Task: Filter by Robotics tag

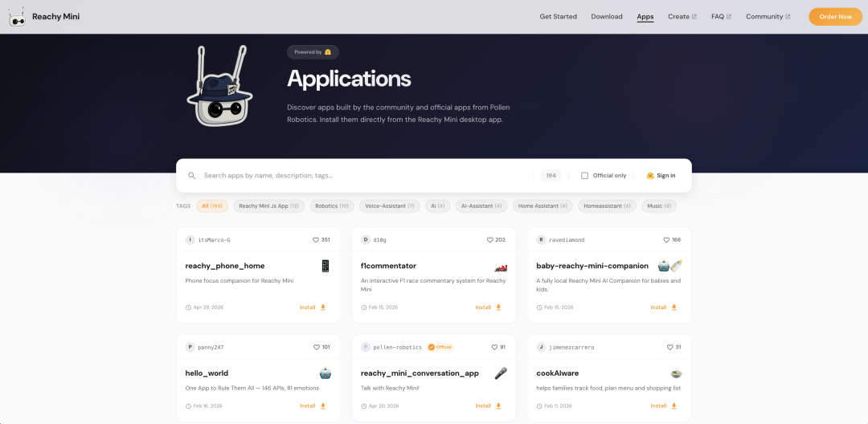Action: (x=332, y=206)
